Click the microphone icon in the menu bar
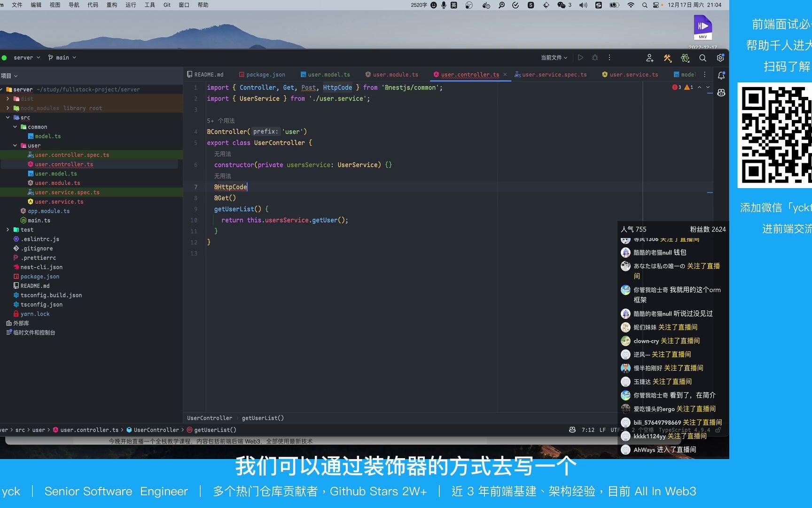812x508 pixels. click(444, 5)
